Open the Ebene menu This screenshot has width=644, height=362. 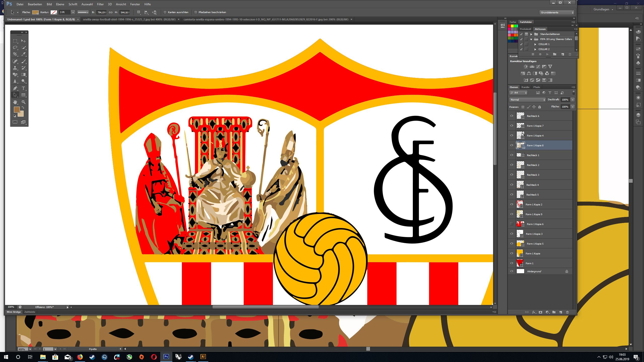pyautogui.click(x=60, y=4)
